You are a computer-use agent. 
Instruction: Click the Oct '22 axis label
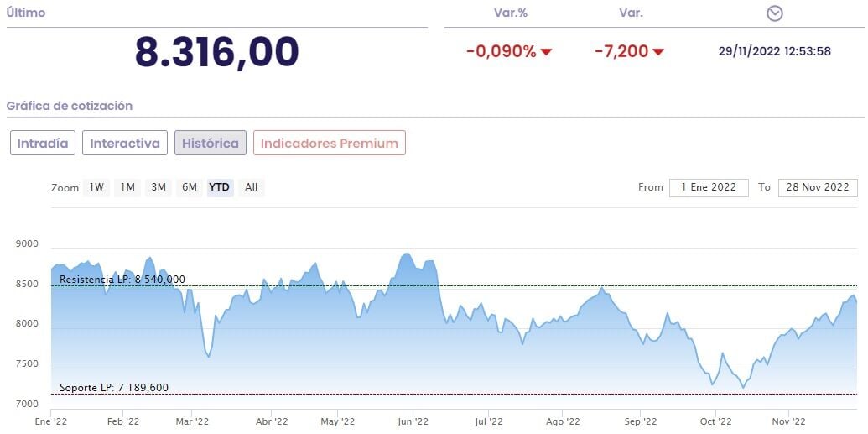[x=716, y=422]
